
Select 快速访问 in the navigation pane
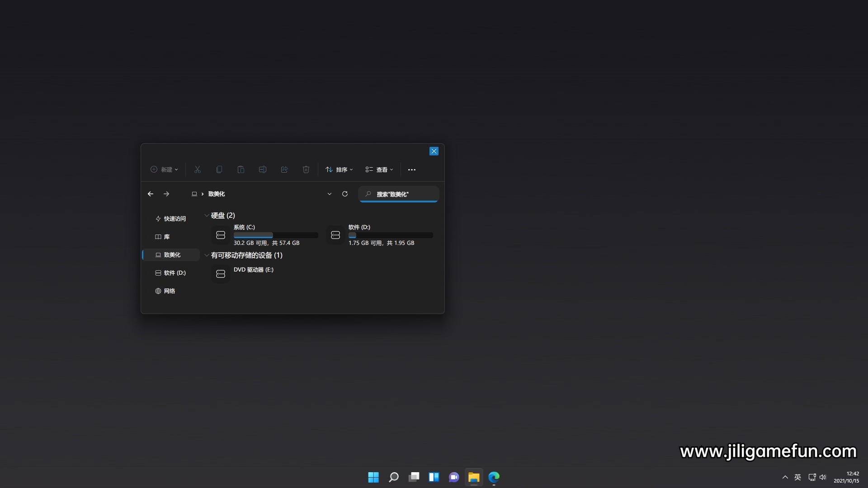[171, 219]
